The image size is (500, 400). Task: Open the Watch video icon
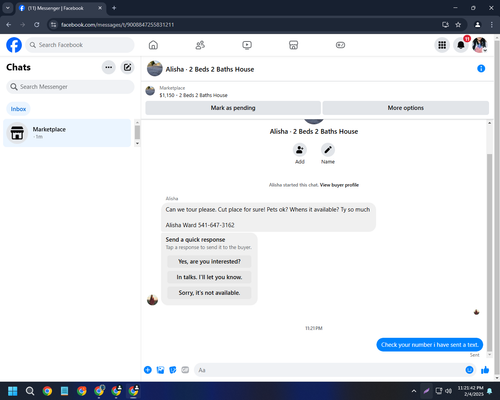click(247, 45)
